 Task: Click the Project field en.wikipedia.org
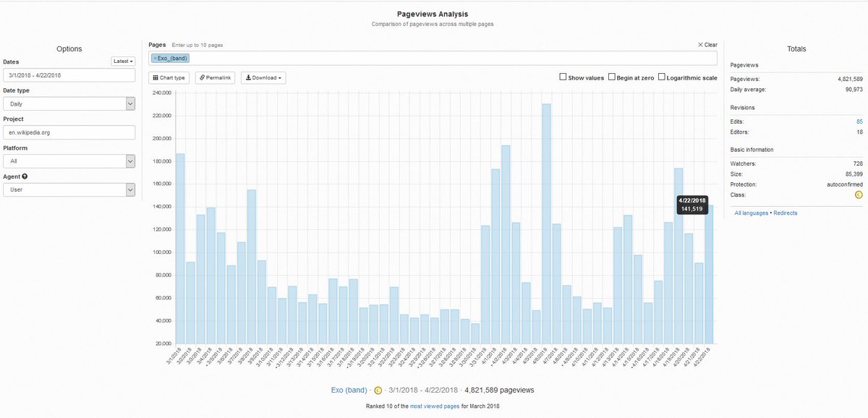coord(69,132)
